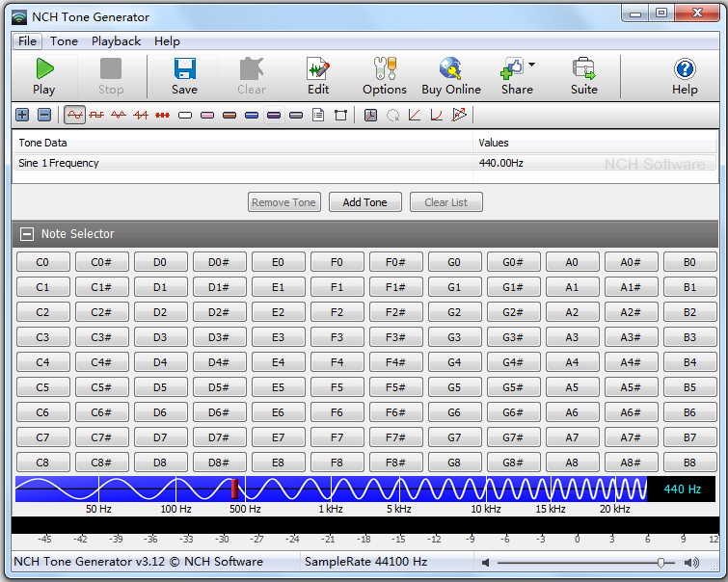Start tone playback with Play button

(43, 76)
